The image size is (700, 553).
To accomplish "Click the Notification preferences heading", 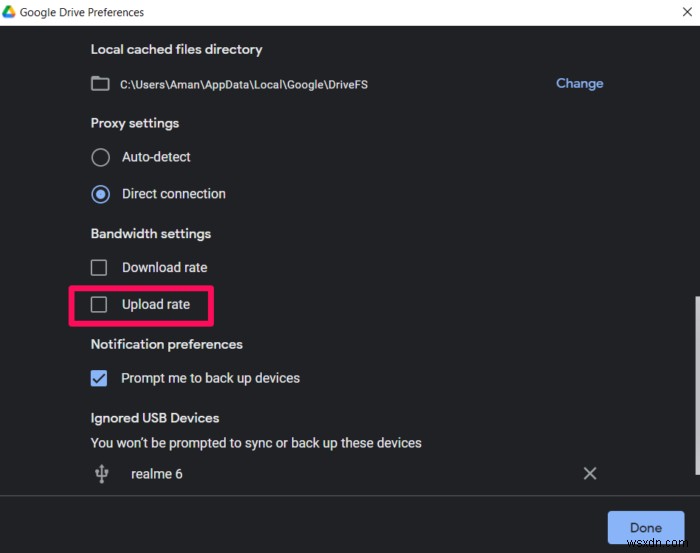I will (167, 344).
